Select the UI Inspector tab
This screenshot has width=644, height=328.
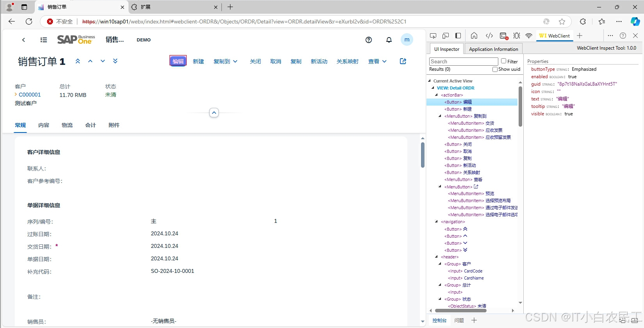click(447, 49)
